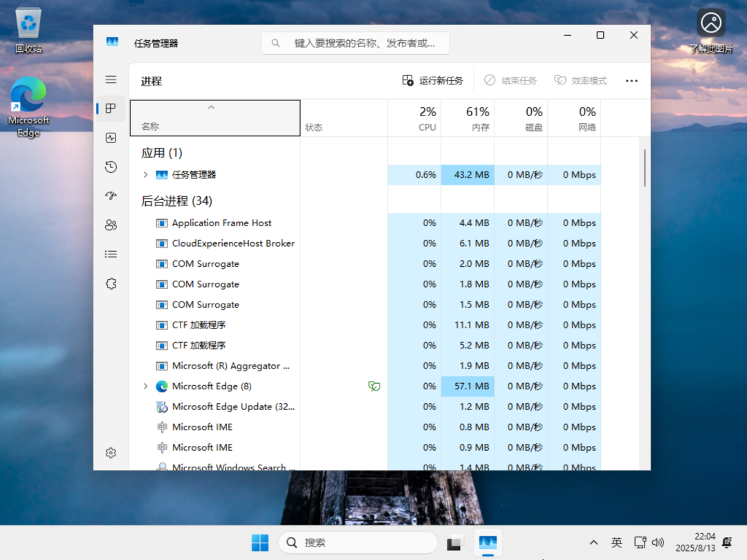Open App history from the sidebar
747x560 pixels.
point(111,167)
